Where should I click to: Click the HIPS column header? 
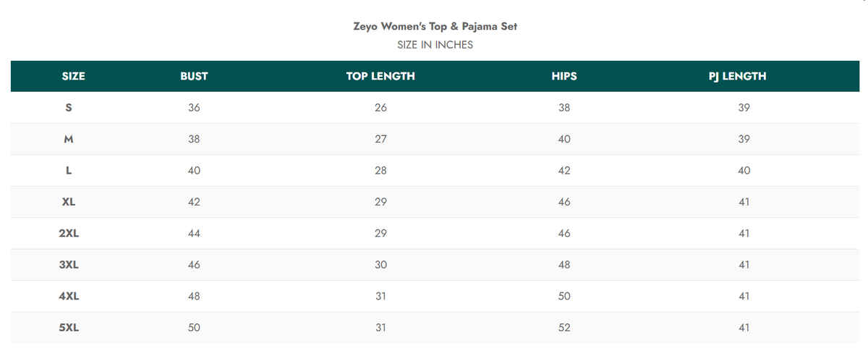(564, 76)
